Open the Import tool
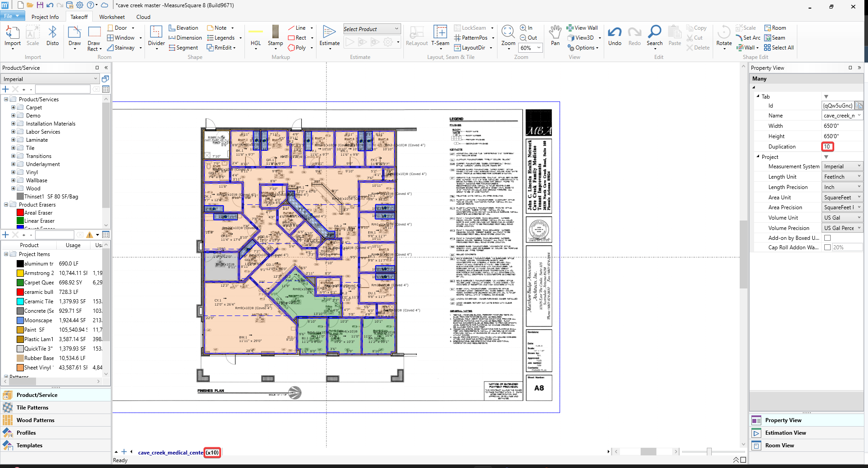The width and height of the screenshot is (868, 468). coord(13,36)
